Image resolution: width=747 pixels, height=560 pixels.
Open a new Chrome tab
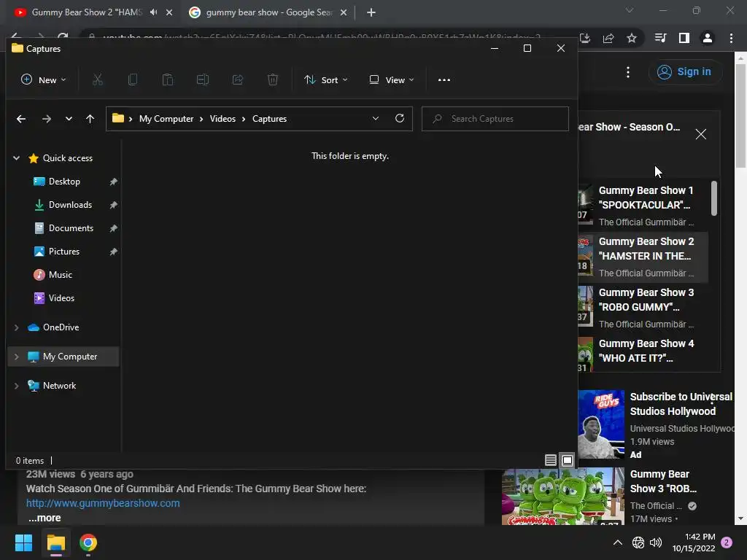371,12
